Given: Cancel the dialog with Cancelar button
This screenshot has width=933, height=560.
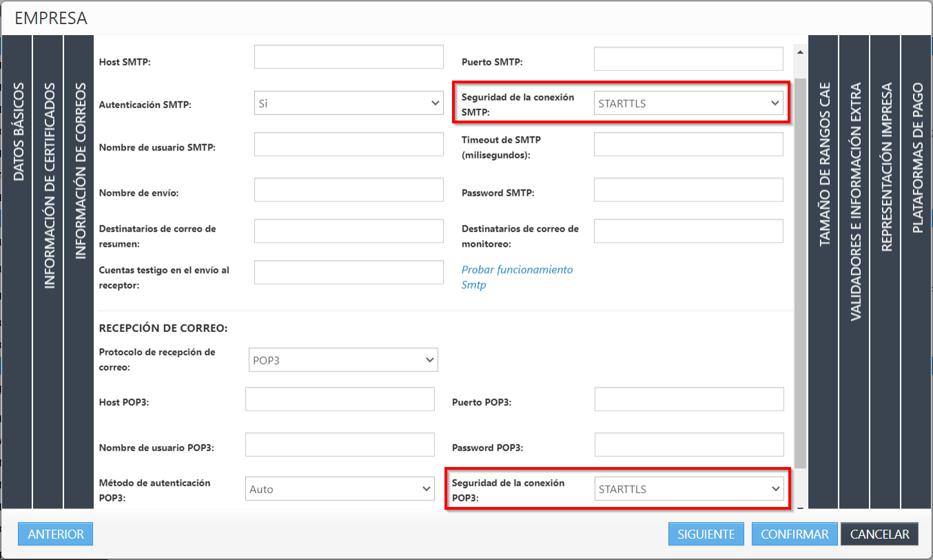Looking at the screenshot, I should click(879, 534).
